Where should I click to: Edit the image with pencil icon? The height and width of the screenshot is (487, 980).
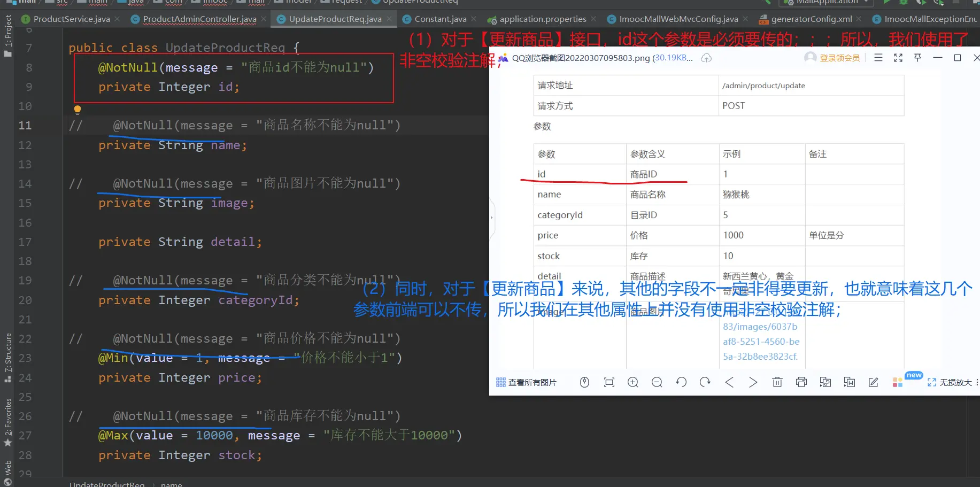click(x=874, y=382)
